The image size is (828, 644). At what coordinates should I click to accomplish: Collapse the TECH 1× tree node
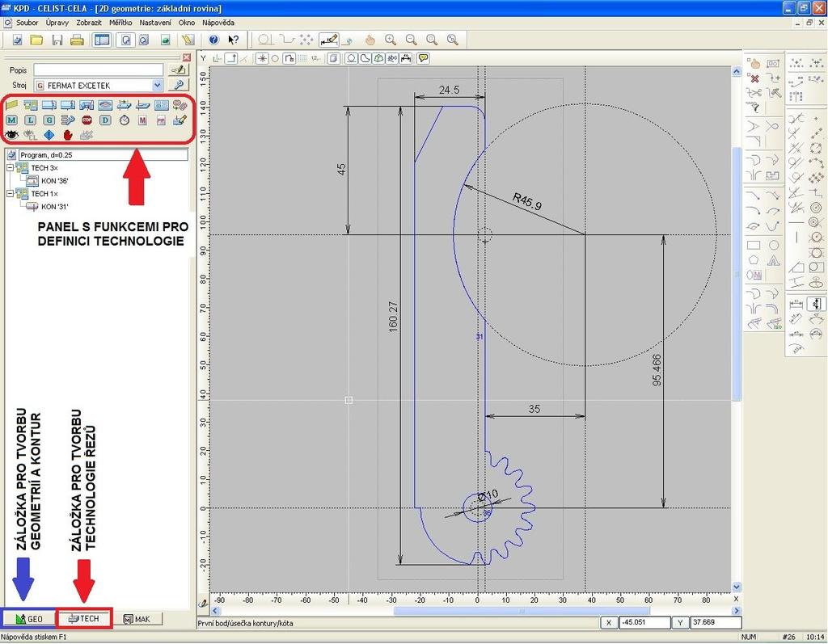[x=10, y=193]
